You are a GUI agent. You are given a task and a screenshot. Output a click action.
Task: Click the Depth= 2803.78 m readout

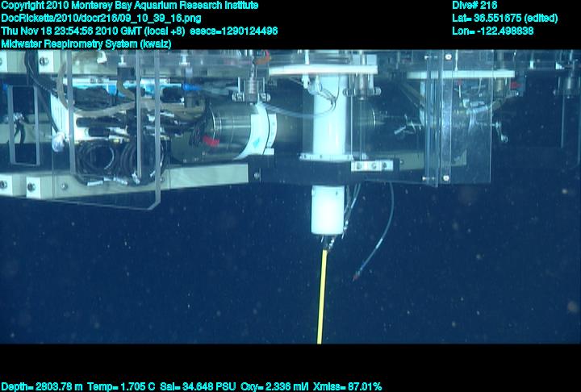point(42,386)
